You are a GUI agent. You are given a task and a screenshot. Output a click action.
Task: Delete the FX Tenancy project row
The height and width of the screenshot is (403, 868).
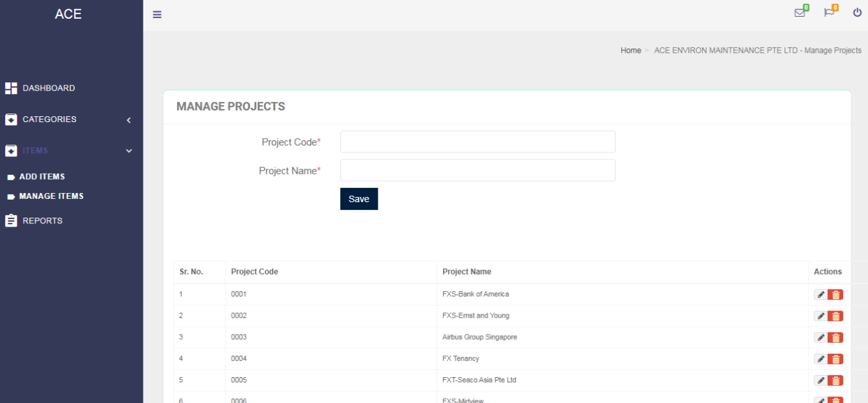836,359
